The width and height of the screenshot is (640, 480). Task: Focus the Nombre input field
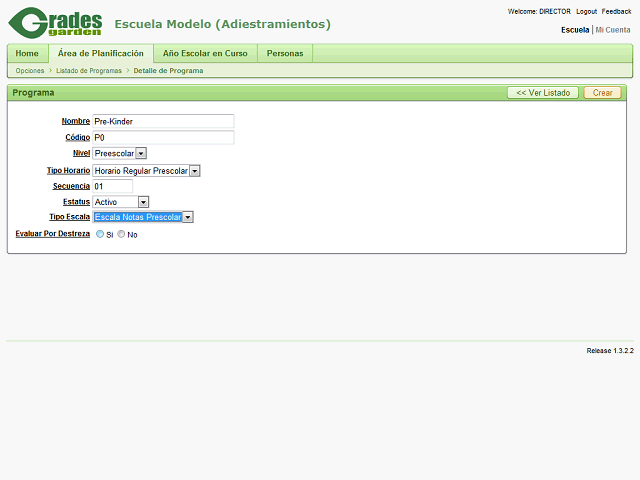pos(162,121)
